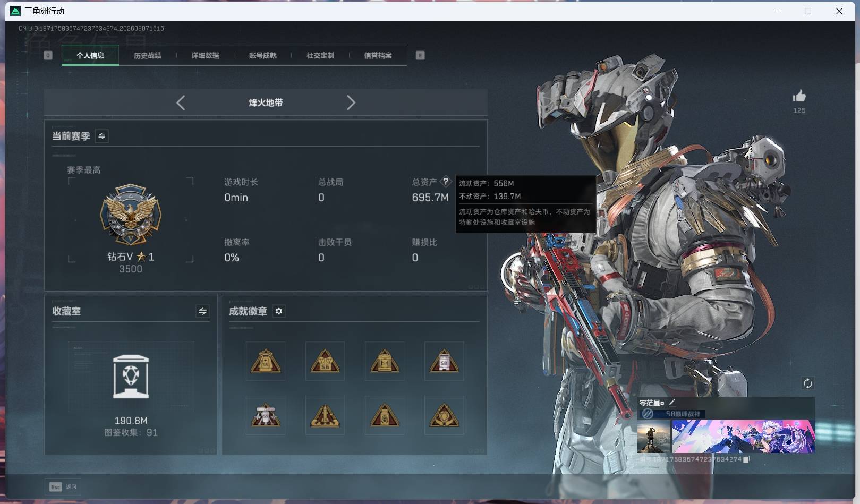Viewport: 860px width, 504px height.
Task: Select the hands-holding-gem achievement badge
Action: [444, 415]
